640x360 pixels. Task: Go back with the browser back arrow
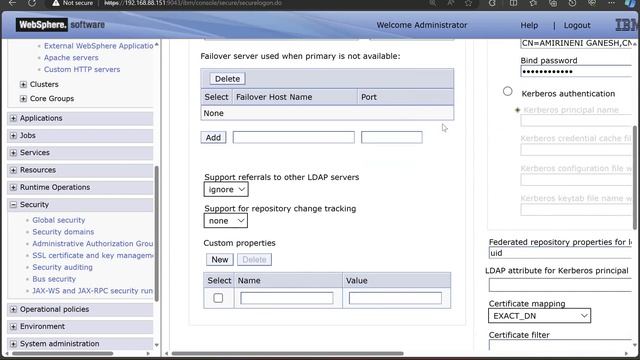[12, 3]
